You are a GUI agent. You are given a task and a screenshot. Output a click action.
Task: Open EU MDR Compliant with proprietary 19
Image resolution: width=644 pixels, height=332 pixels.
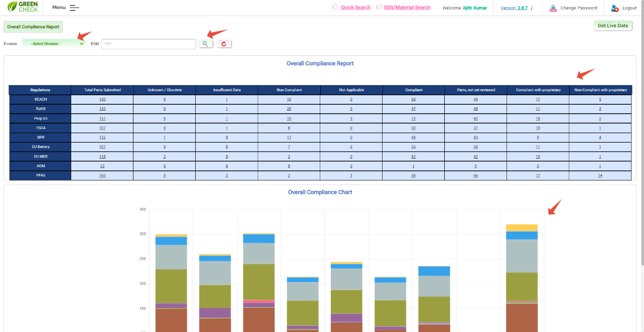tap(538, 156)
